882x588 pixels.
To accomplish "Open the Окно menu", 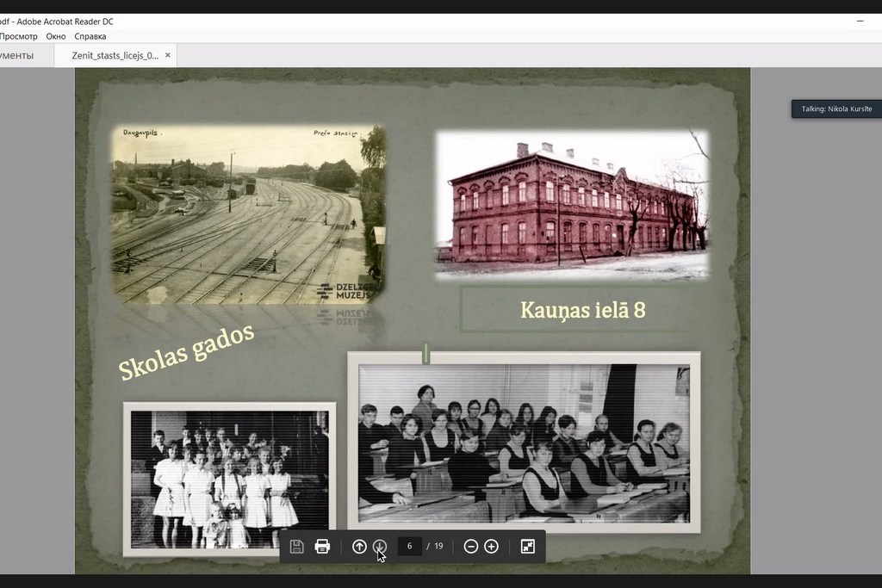I will click(56, 36).
